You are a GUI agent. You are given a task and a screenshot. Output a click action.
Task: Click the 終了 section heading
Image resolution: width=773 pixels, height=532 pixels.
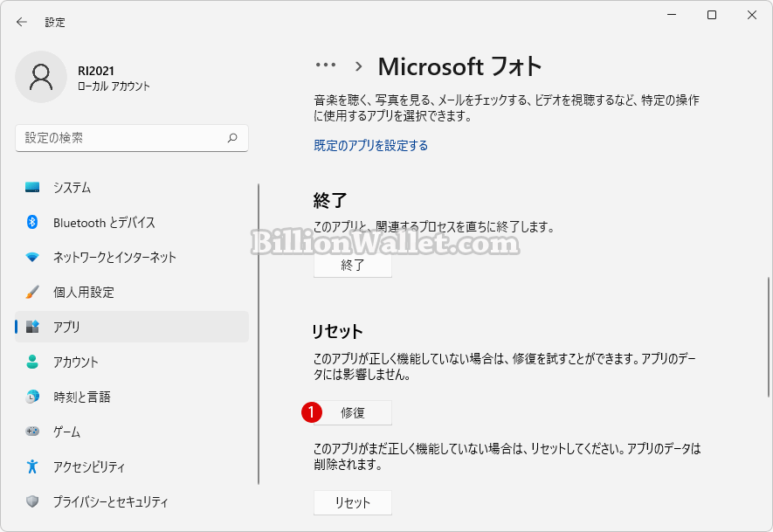point(330,200)
